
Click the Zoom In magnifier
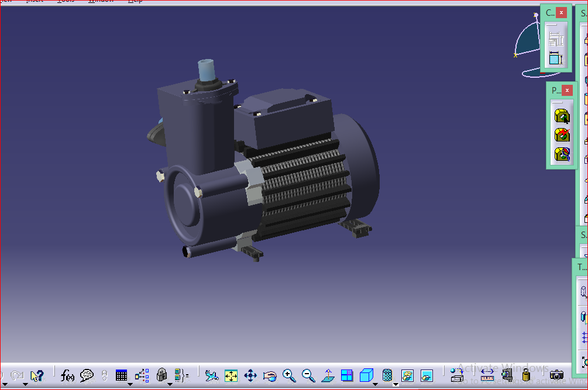[289, 375]
